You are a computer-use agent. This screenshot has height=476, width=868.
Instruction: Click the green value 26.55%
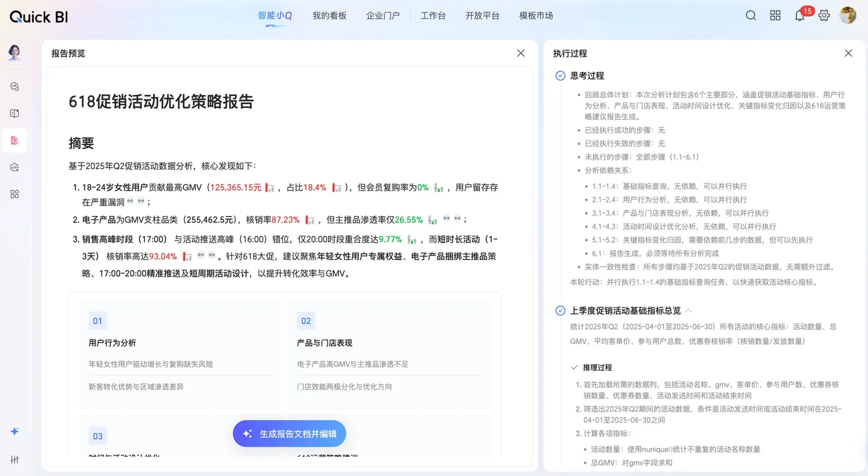[409, 220]
